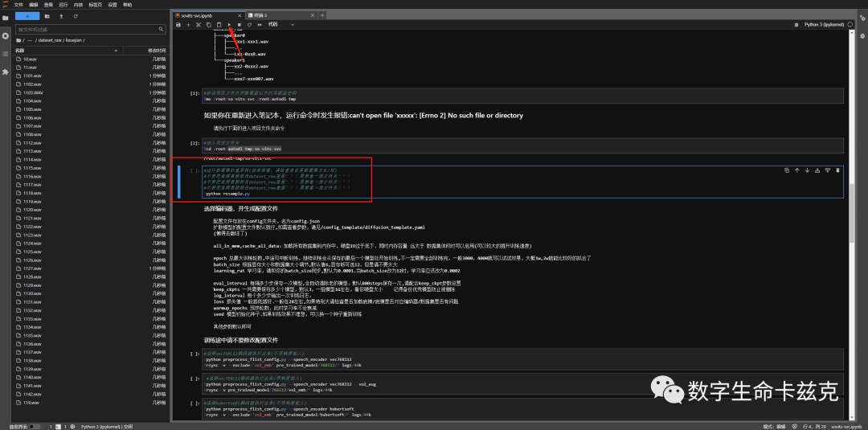868x430 pixels.
Task: Open the 设置 menu
Action: coord(113,5)
